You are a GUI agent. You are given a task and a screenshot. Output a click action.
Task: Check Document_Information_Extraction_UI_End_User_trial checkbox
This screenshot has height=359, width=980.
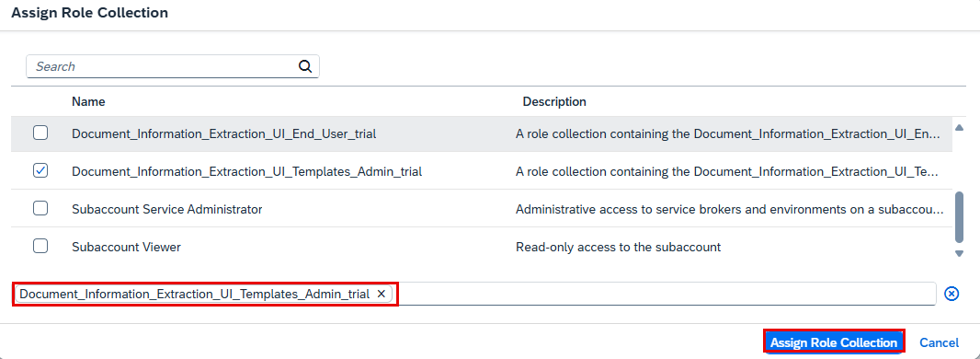tap(40, 133)
